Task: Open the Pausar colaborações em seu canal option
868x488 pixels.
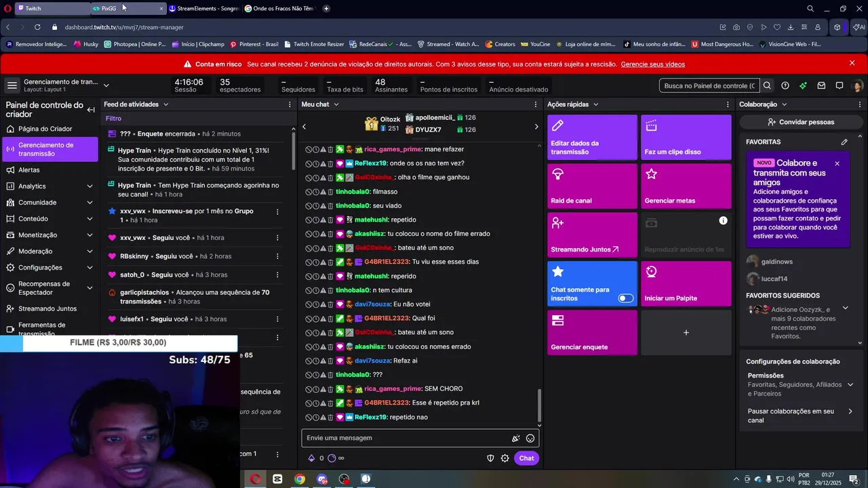Action: [800, 415]
